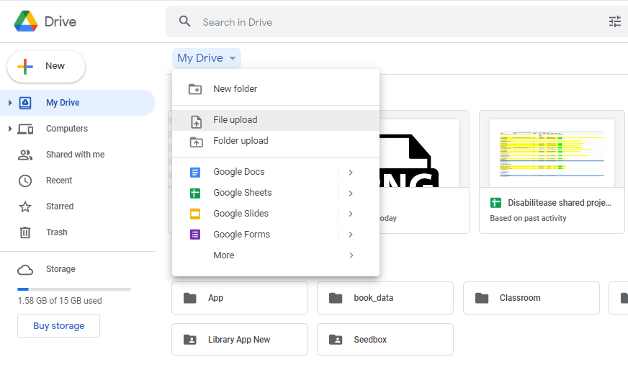The width and height of the screenshot is (628, 366).
Task: Open the Seedbox folder
Action: 385,340
